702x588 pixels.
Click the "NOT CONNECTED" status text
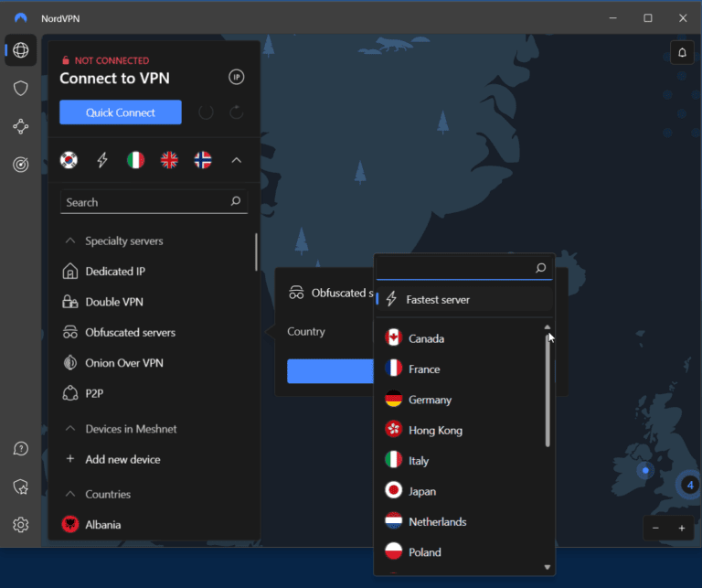112,60
